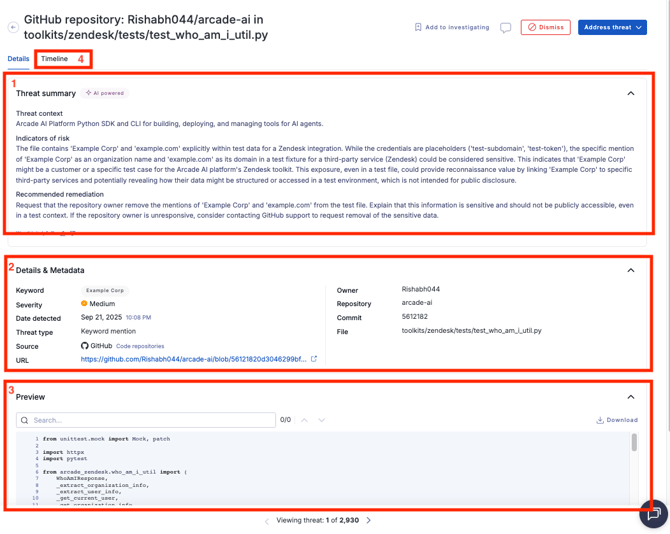The width and height of the screenshot is (670, 534).
Task: Click the Keyword mention threat type
Action: point(108,331)
